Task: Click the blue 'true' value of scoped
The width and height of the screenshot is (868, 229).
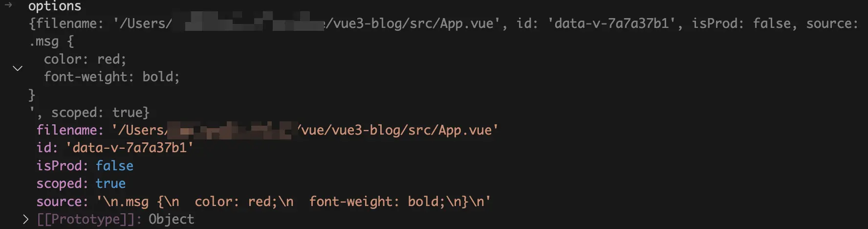Action: click(x=110, y=183)
